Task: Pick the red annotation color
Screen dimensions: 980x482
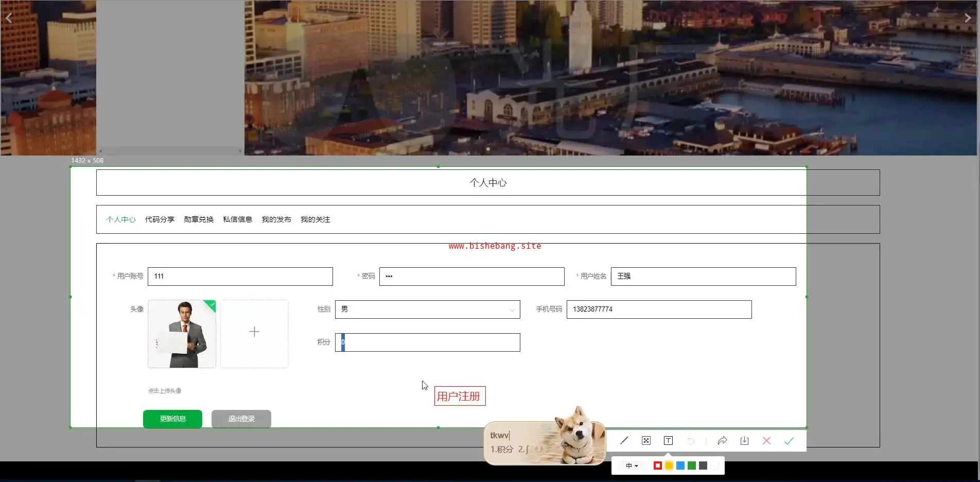Action: tap(658, 466)
